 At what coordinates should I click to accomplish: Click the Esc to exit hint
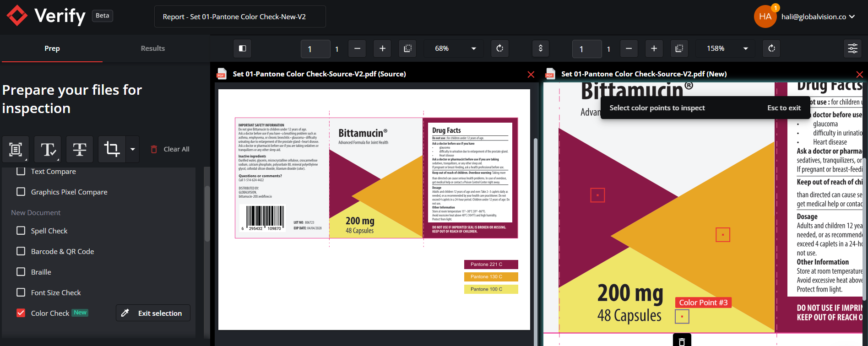pyautogui.click(x=784, y=108)
